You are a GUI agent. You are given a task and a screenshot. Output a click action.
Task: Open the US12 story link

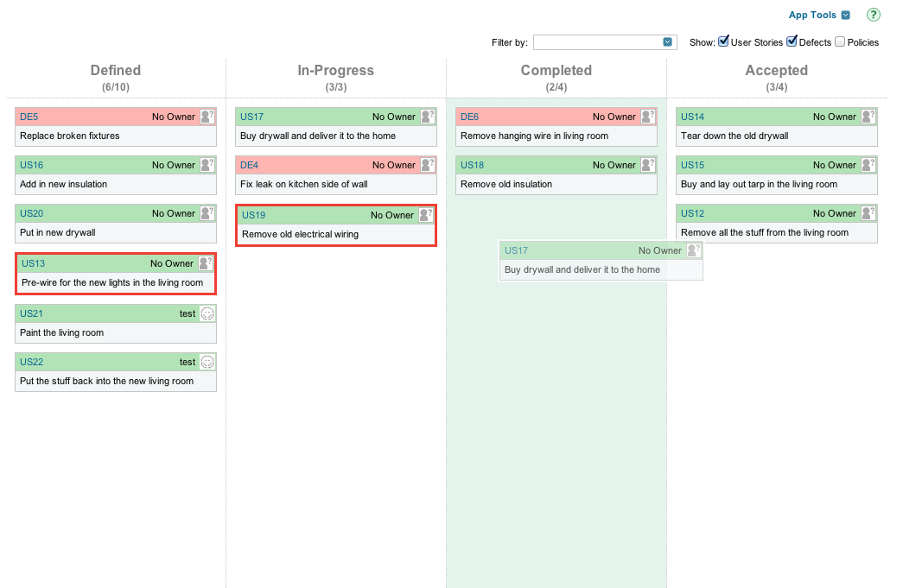pos(692,213)
